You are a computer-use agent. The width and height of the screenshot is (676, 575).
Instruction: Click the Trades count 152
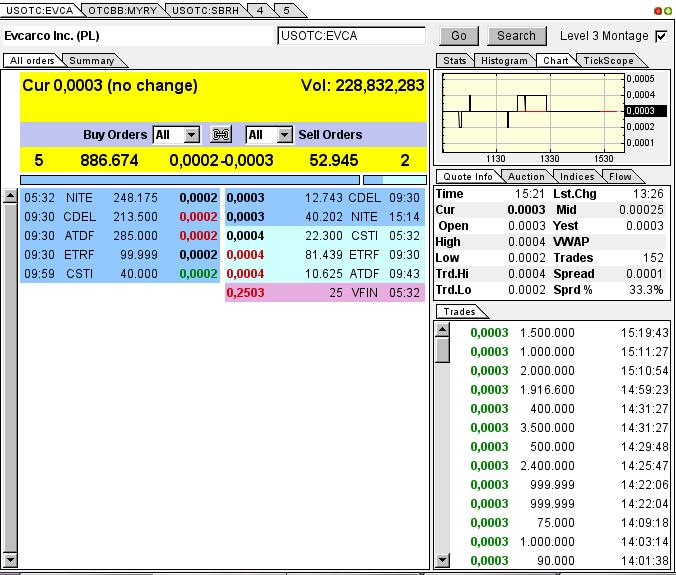[x=653, y=258]
